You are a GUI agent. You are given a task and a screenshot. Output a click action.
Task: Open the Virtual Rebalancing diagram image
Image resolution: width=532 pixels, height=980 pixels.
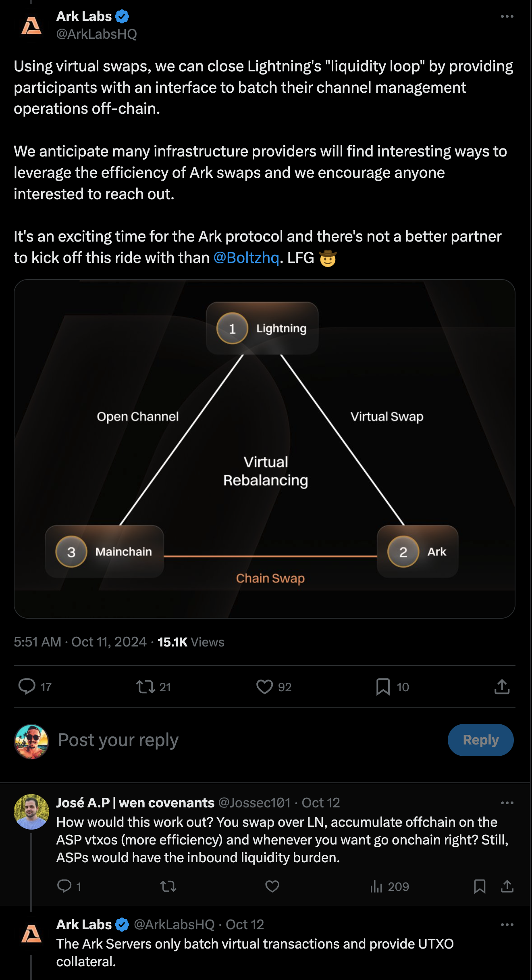(x=264, y=448)
